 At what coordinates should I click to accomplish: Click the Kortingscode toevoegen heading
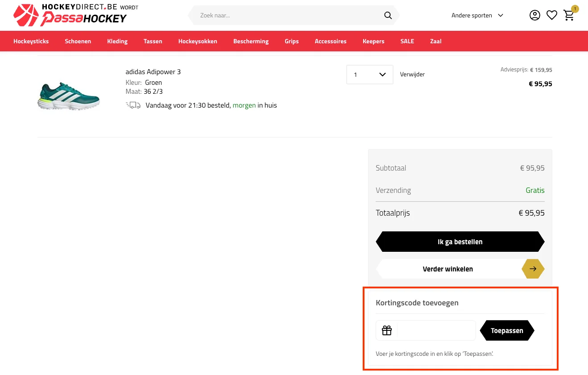[x=417, y=303]
